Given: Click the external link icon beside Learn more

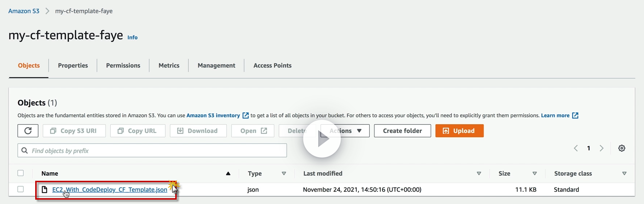Looking at the screenshot, I should (x=575, y=115).
